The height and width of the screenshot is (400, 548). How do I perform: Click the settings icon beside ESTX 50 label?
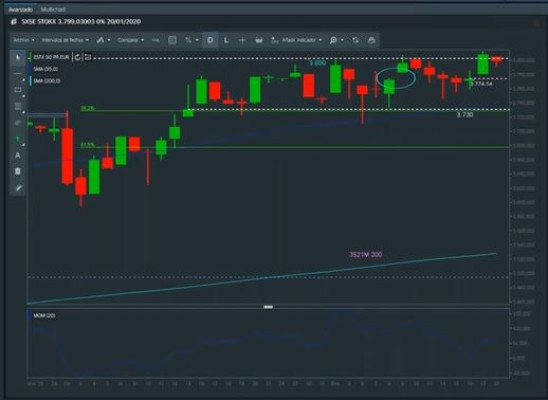tap(88, 57)
